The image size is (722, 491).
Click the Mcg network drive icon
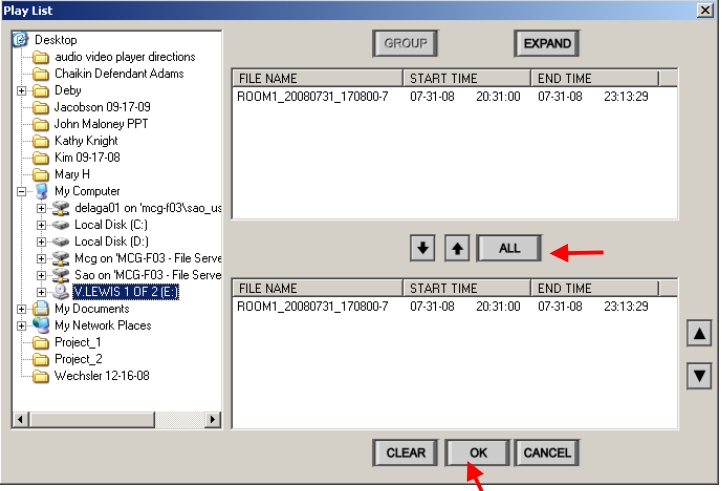(60, 258)
